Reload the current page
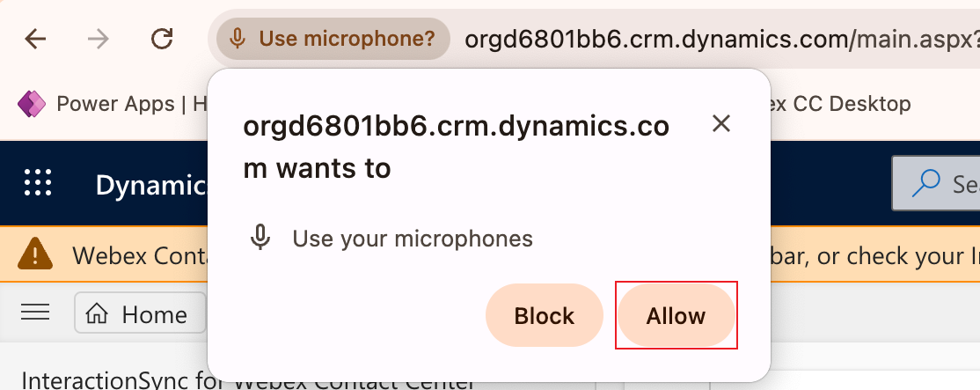The height and width of the screenshot is (390, 980). click(x=162, y=39)
